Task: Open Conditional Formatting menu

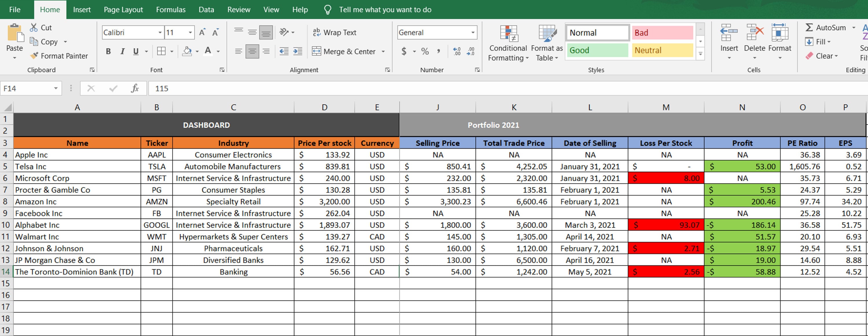Action: coord(508,43)
